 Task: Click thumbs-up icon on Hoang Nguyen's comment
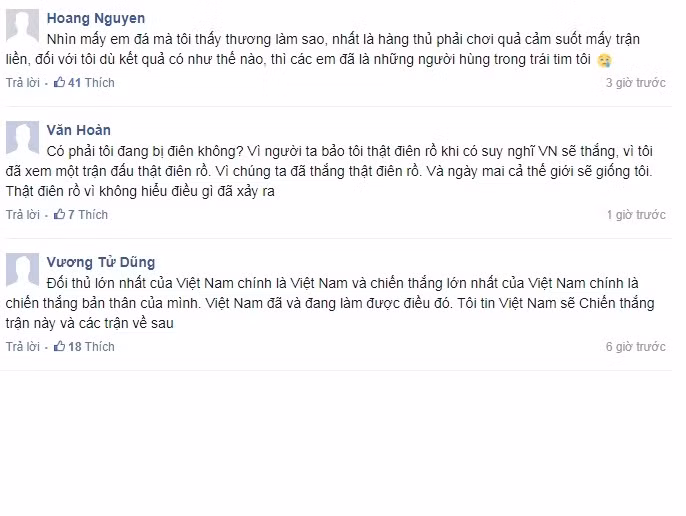pos(59,82)
